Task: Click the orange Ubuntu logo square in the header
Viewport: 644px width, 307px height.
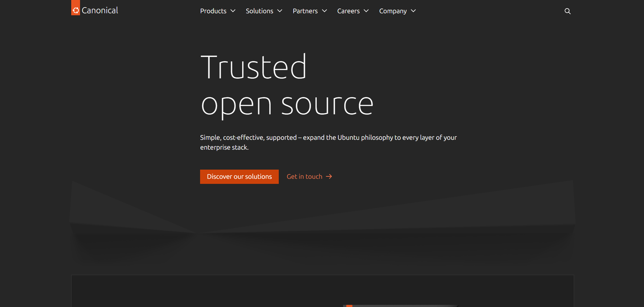Action: click(75, 9)
